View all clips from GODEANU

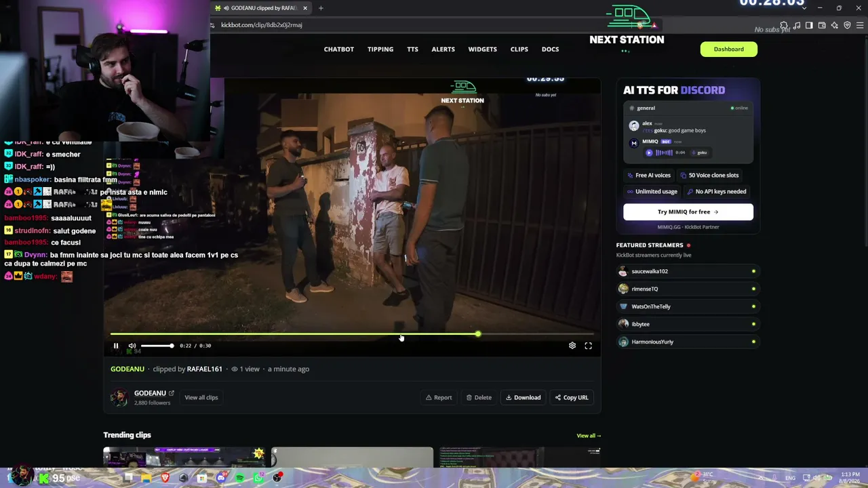coord(201,398)
